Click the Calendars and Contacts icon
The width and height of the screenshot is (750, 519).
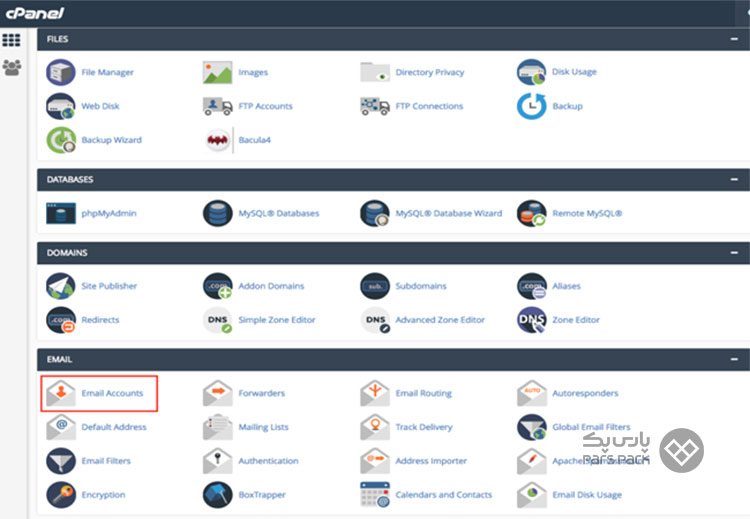click(x=375, y=495)
